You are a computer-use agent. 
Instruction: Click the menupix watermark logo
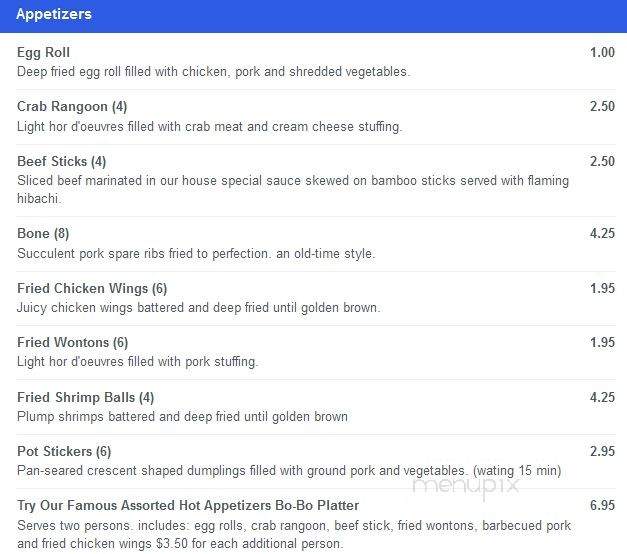point(466,486)
